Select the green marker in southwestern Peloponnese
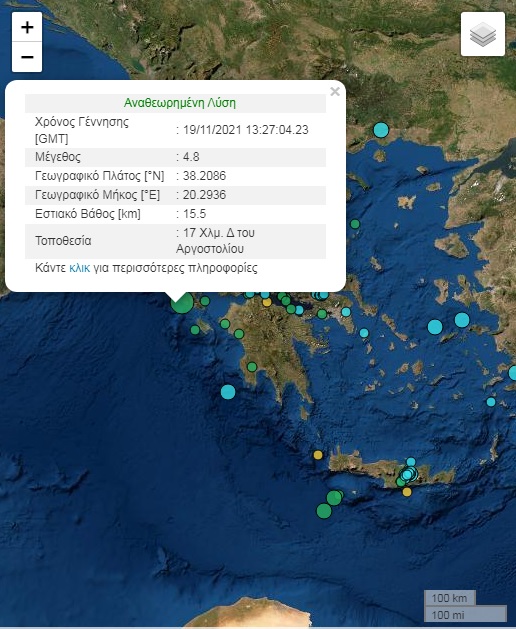Image resolution: width=516 pixels, height=629 pixels. point(252,367)
